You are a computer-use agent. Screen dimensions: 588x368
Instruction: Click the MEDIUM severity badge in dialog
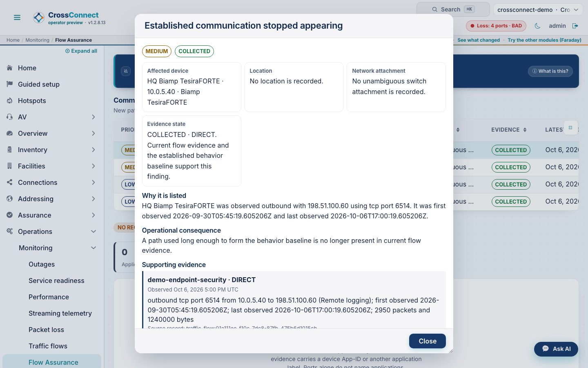[x=157, y=51]
